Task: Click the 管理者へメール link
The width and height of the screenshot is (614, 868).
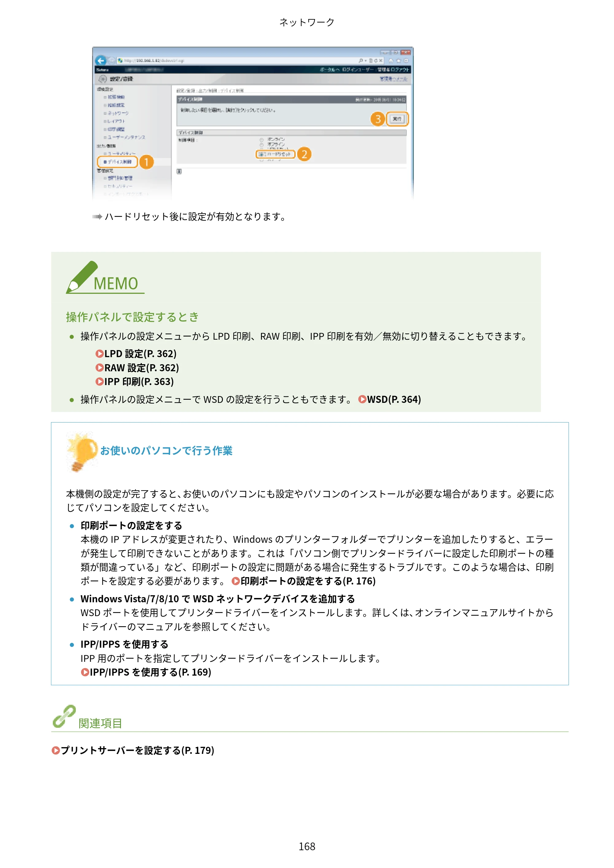Action: (x=394, y=79)
